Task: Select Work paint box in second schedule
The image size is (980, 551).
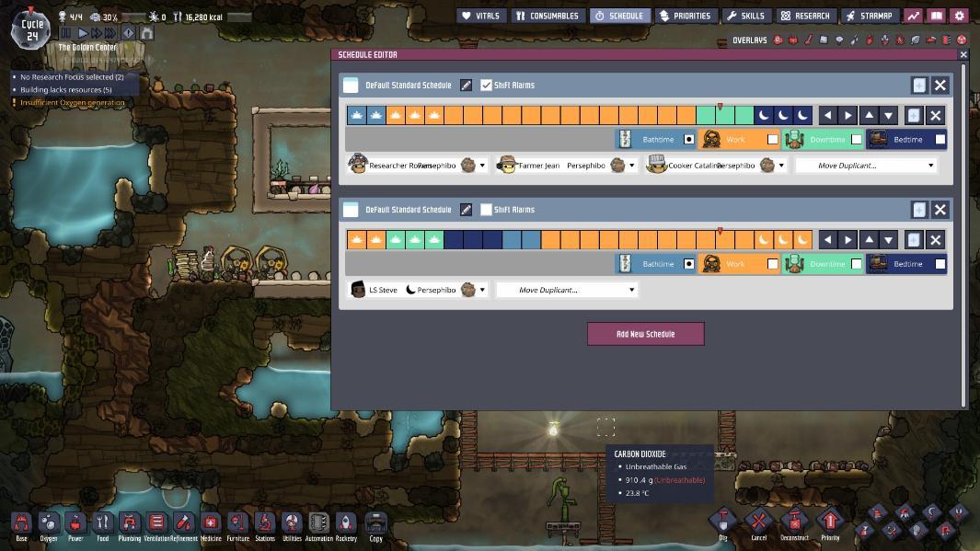Action: (773, 264)
